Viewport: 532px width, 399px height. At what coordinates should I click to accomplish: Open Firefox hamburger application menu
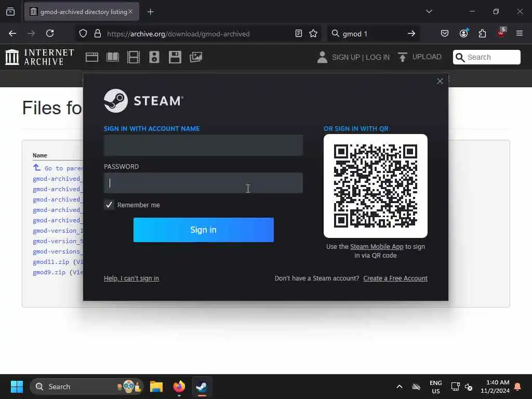(520, 33)
